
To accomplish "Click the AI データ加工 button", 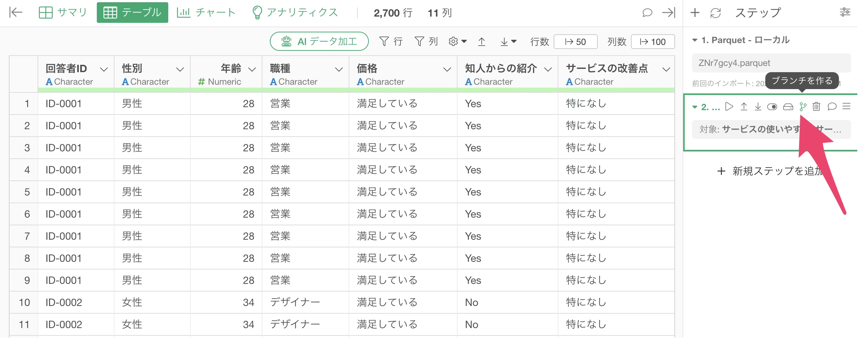I will [x=319, y=41].
